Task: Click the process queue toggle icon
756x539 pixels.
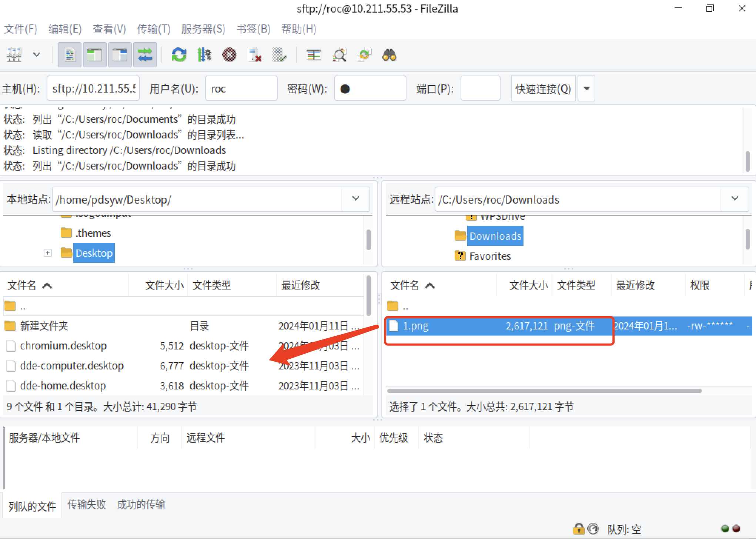Action: point(204,55)
